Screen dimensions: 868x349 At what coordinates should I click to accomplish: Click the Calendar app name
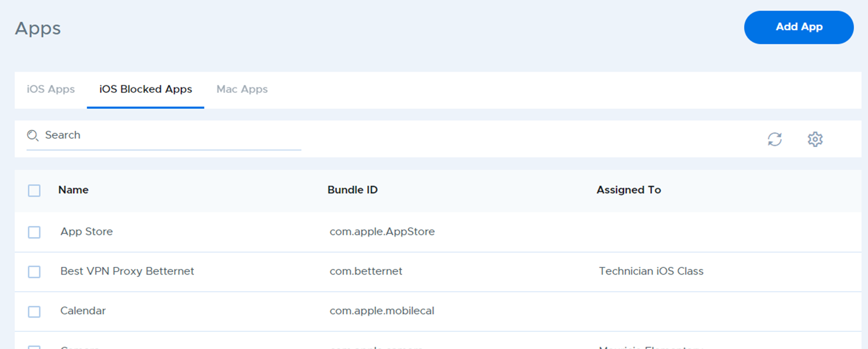point(83,311)
